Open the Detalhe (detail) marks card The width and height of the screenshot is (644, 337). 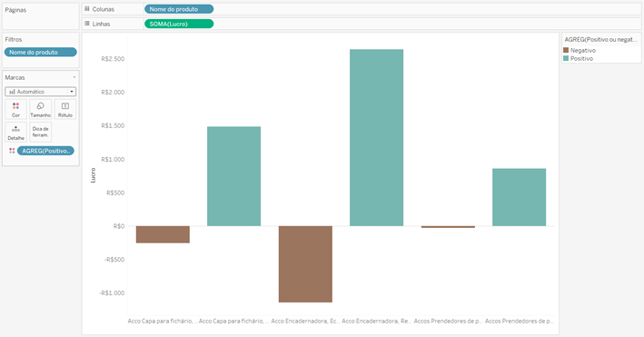pos(15,133)
